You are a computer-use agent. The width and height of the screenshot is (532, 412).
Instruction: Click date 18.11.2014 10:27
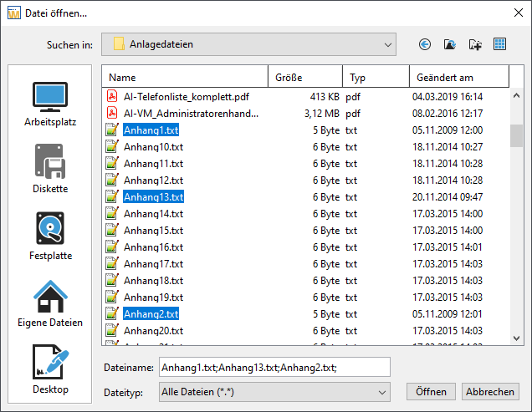[448, 147]
